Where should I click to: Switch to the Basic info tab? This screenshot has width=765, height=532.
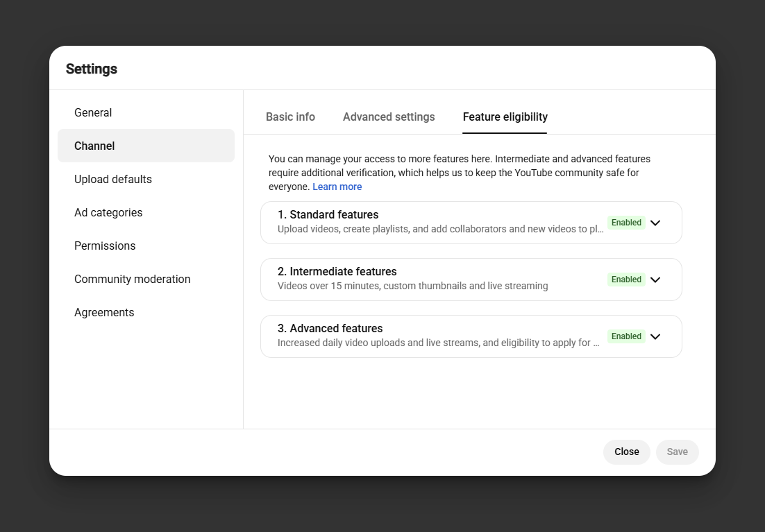point(290,117)
